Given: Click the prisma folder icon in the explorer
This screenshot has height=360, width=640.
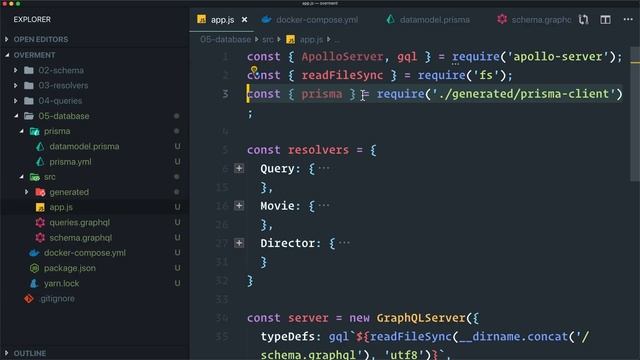Looking at the screenshot, I should tap(34, 131).
